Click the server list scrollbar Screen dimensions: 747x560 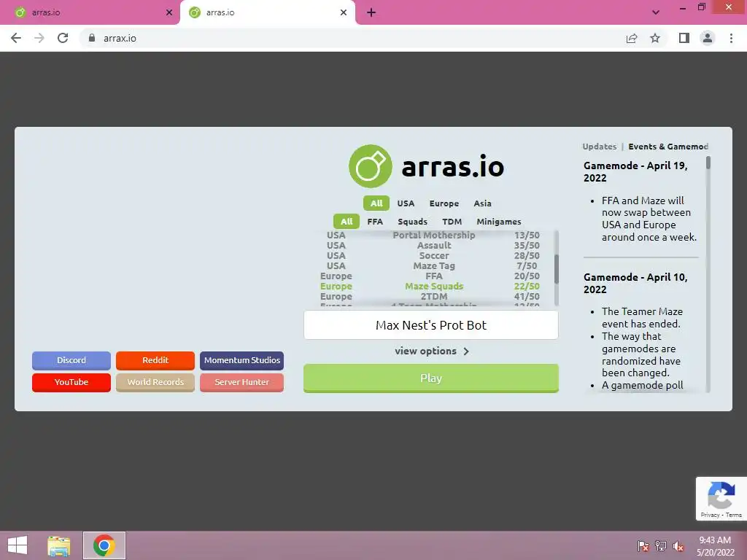click(x=556, y=268)
